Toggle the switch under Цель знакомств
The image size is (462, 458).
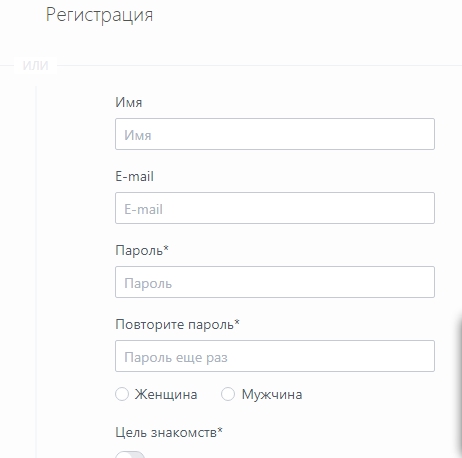coord(130,455)
